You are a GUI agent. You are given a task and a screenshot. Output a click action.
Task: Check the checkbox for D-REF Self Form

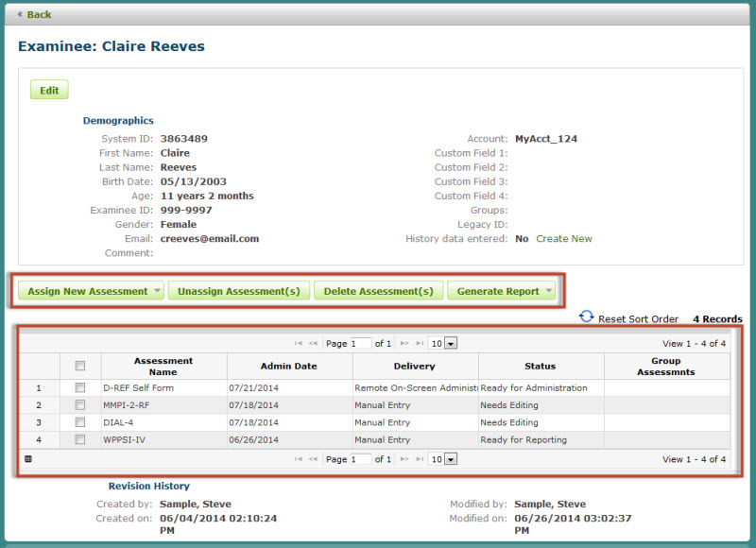point(80,388)
